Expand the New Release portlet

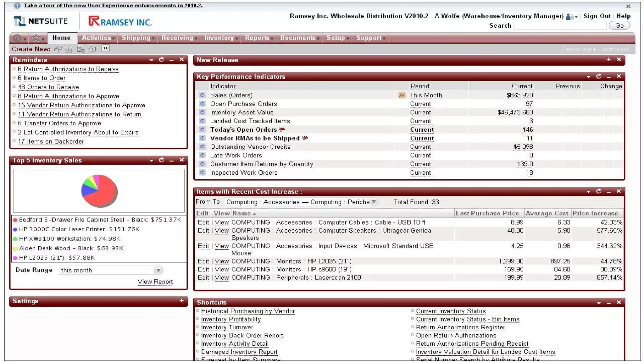coord(608,59)
